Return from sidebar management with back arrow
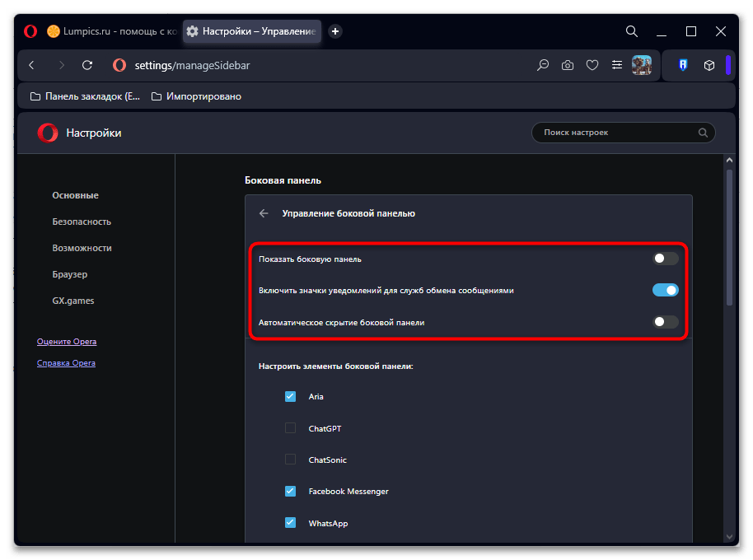The image size is (753, 560). point(264,213)
